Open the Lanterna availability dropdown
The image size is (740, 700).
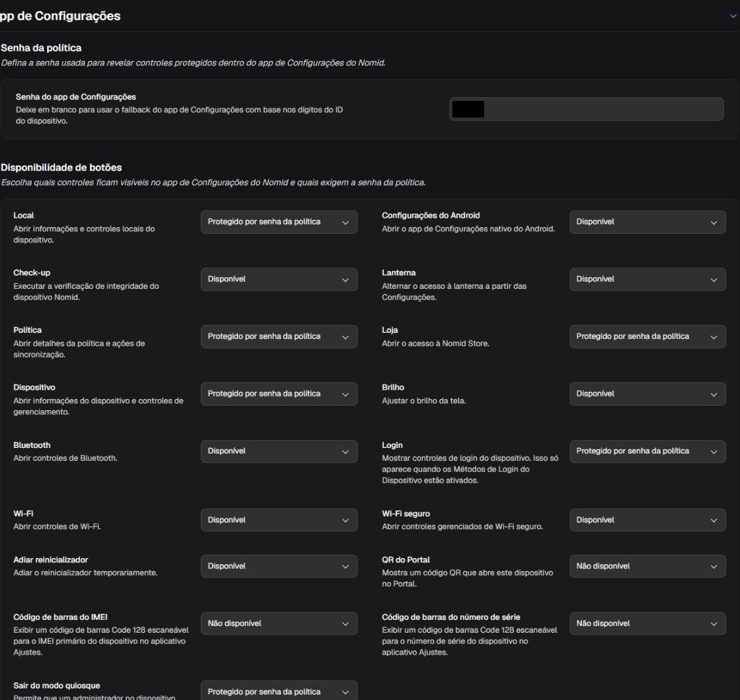648,279
